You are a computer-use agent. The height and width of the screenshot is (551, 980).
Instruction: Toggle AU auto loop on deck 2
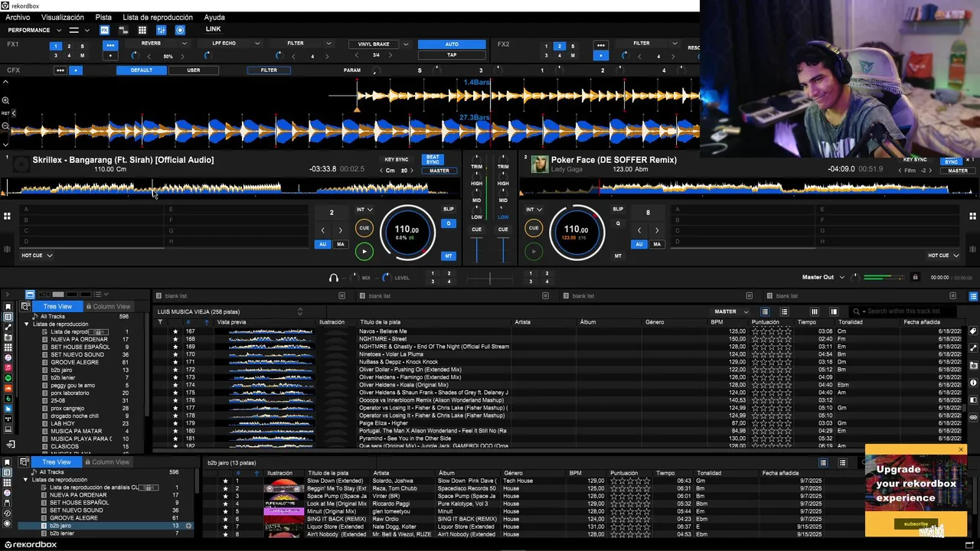coord(639,244)
